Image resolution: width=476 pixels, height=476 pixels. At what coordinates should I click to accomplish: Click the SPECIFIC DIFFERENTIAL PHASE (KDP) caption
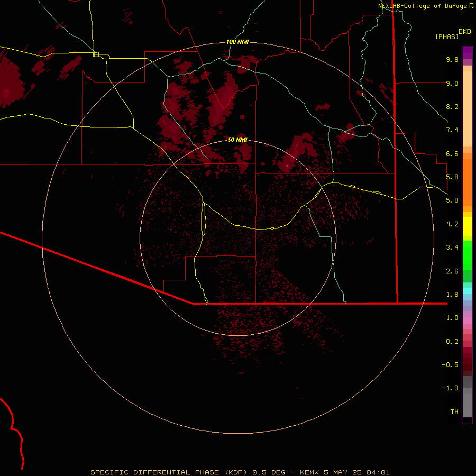point(169,472)
